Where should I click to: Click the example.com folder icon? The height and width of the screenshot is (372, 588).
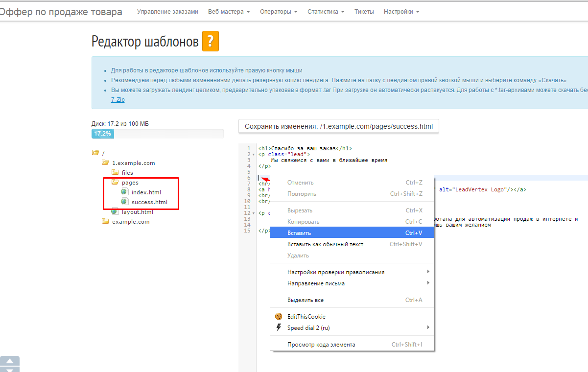coord(105,221)
